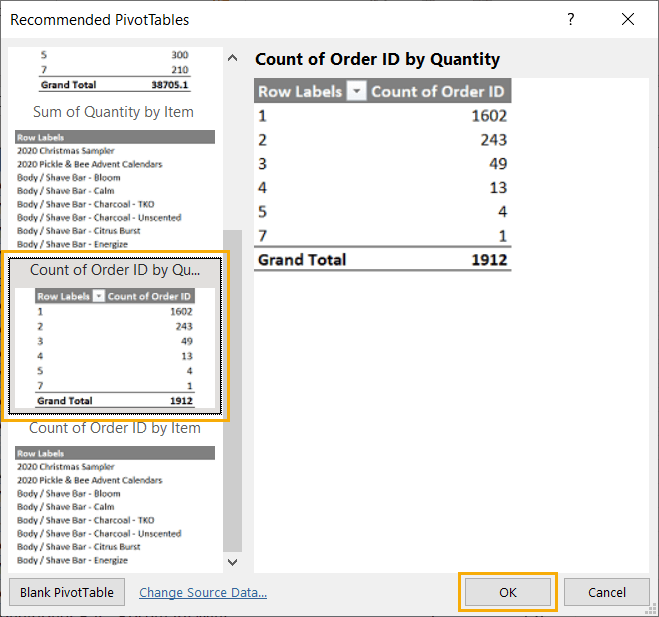The height and width of the screenshot is (617, 659).
Task: Click the Blank PivotTable button
Action: tap(67, 592)
